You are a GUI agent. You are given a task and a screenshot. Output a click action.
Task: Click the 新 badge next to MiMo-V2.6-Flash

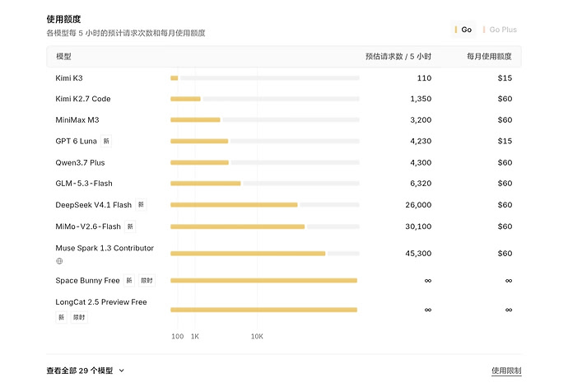(130, 226)
